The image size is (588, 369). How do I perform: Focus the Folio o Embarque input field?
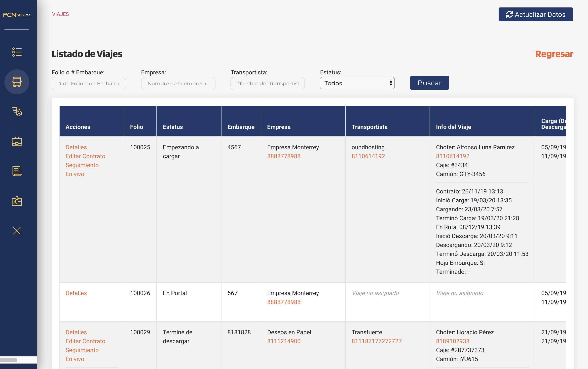[x=89, y=84]
